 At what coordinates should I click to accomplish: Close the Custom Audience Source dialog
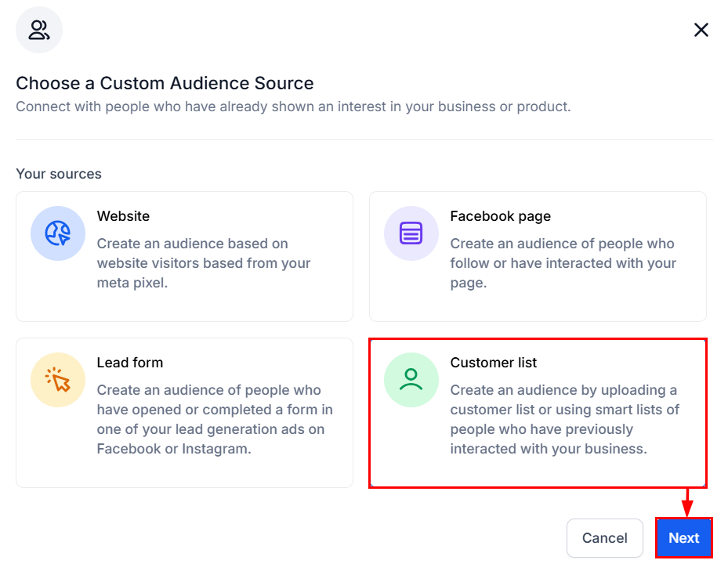coord(701,30)
